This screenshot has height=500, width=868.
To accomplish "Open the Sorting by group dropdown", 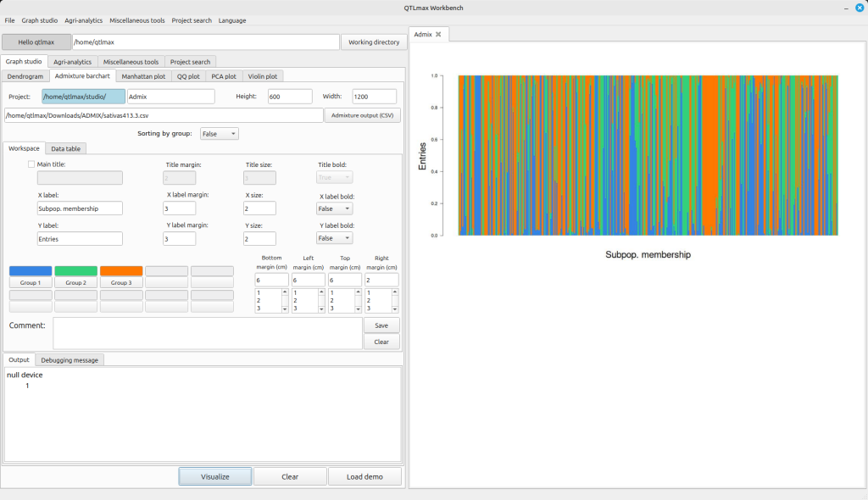I will (x=220, y=134).
